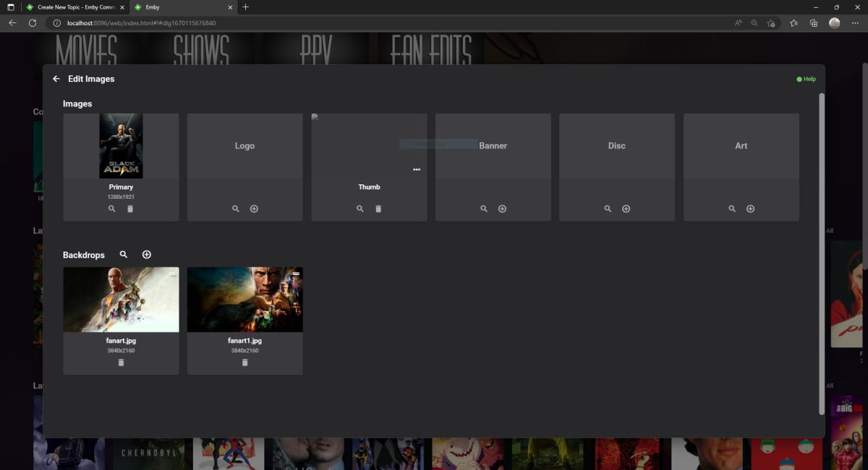Click the "1280x1921" resolution text
The image size is (868, 470).
[121, 197]
